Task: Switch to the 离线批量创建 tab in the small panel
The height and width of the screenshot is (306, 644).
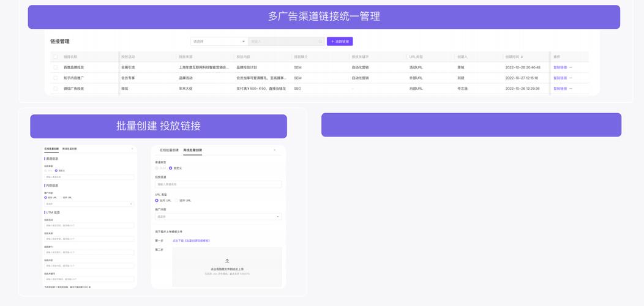Action: coord(69,149)
